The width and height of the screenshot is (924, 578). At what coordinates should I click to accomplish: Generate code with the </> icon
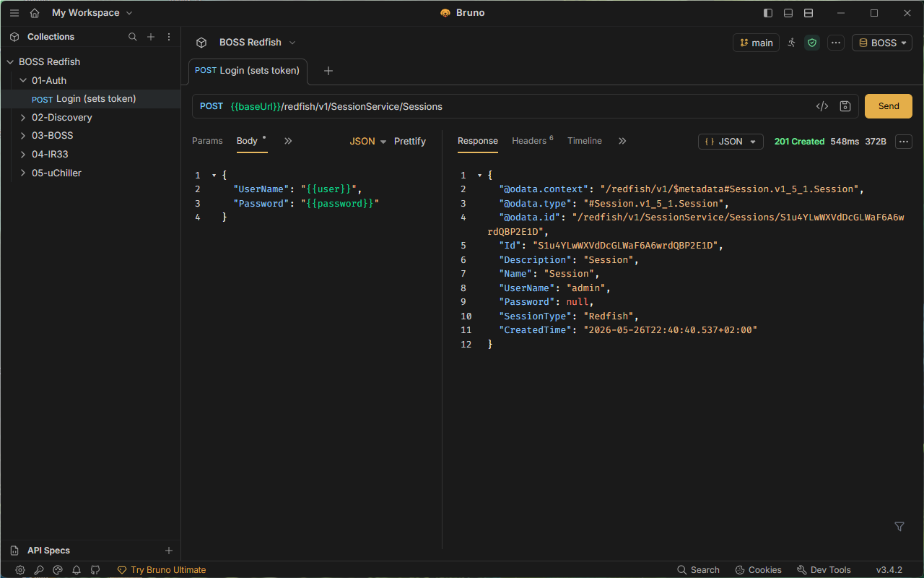[822, 106]
